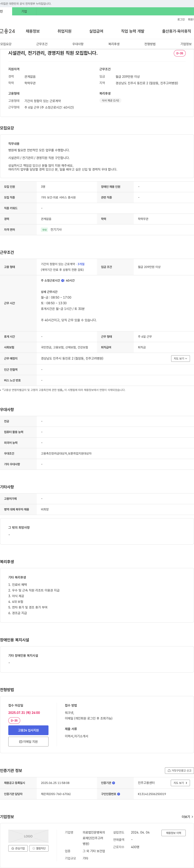194x868 pixels.
Task: Click the 3개월 contract period text
Action: coord(81,264)
